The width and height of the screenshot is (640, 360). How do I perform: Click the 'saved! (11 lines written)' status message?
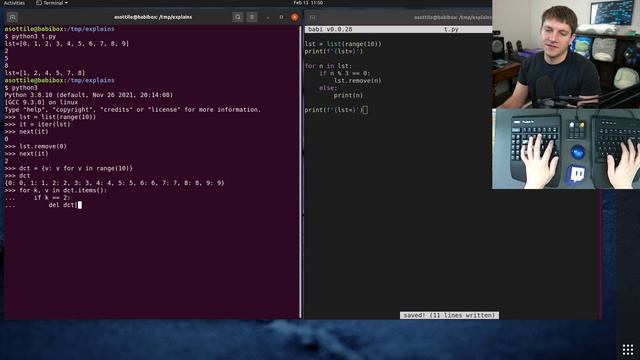pyautogui.click(x=449, y=316)
